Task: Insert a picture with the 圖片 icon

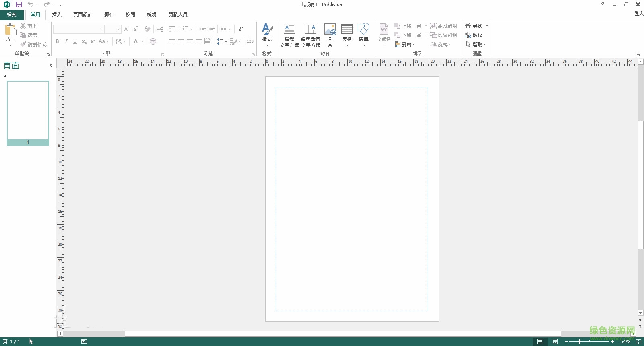Action: [x=330, y=29]
